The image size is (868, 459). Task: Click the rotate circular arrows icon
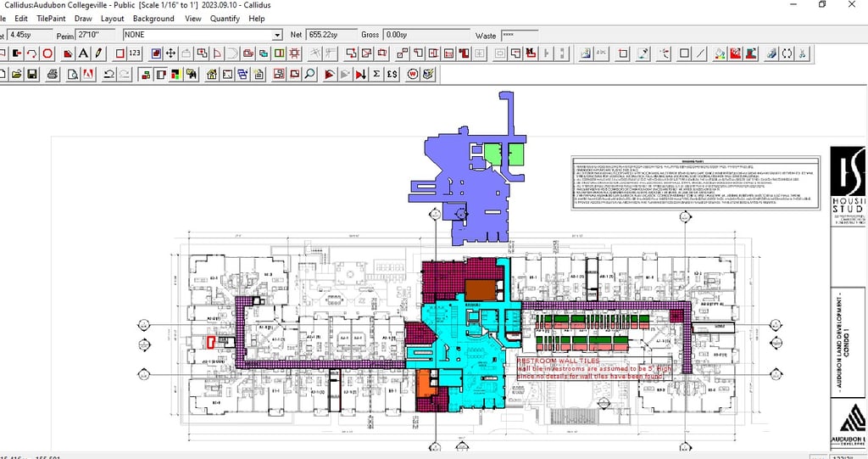[787, 53]
